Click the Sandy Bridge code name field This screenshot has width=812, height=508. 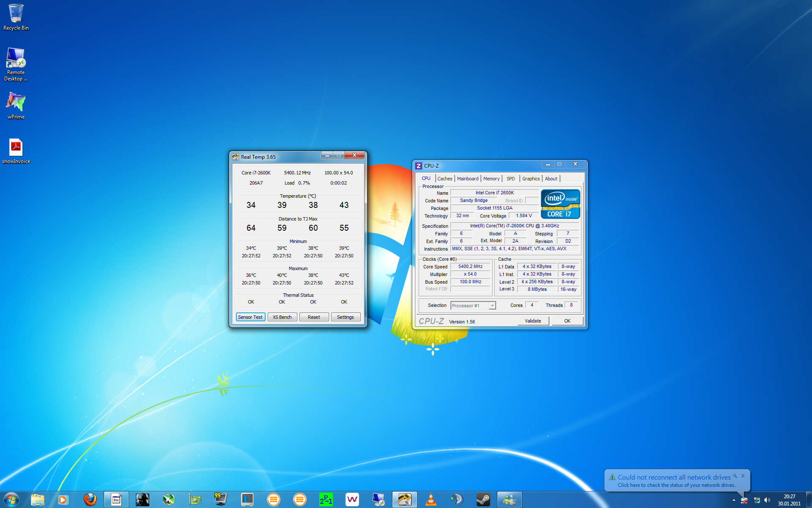tap(474, 201)
